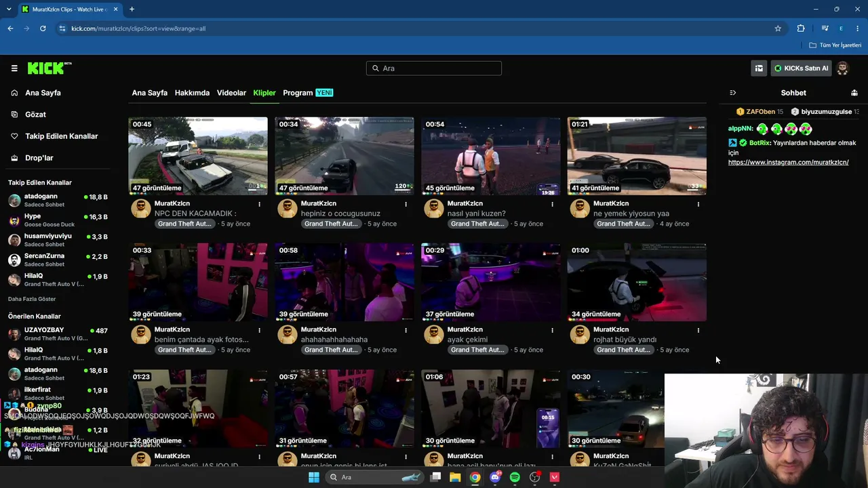868x488 pixels.
Task: Play the ahahahahhahahaha clip thumbnail
Action: click(x=344, y=282)
